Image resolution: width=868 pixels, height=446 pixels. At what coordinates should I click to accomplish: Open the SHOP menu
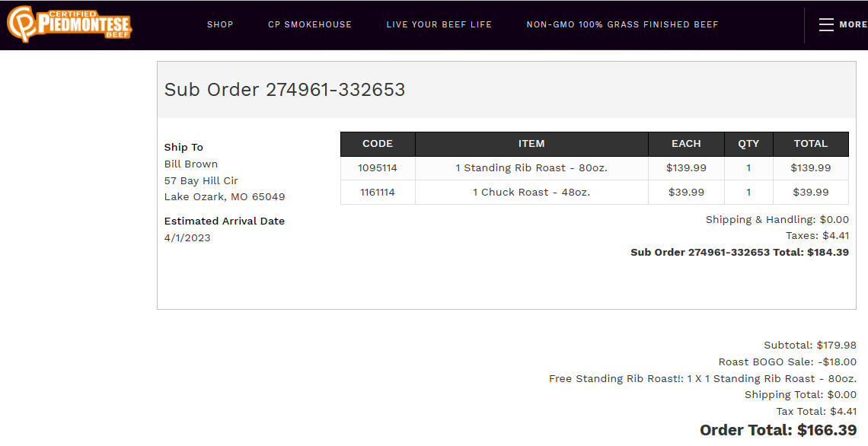click(x=220, y=24)
